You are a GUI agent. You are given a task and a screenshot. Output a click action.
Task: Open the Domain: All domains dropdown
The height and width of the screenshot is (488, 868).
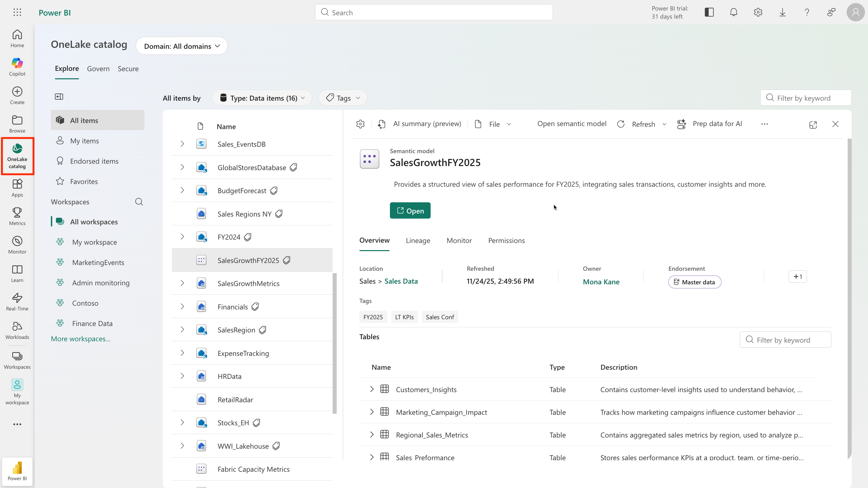point(182,46)
